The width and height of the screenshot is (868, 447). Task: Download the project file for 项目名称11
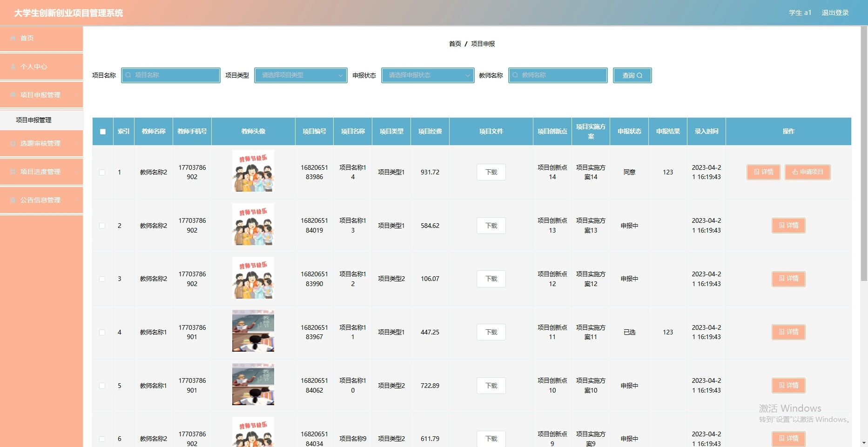(491, 332)
